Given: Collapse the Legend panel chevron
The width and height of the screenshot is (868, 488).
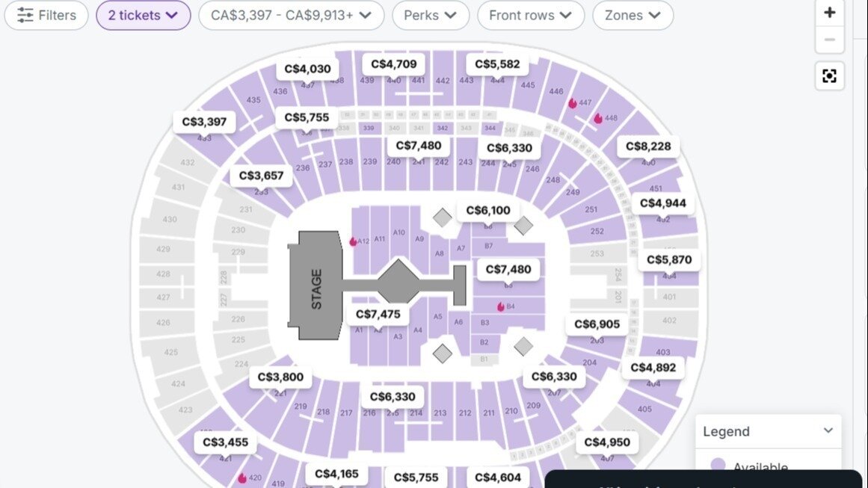Looking at the screenshot, I should tap(827, 431).
